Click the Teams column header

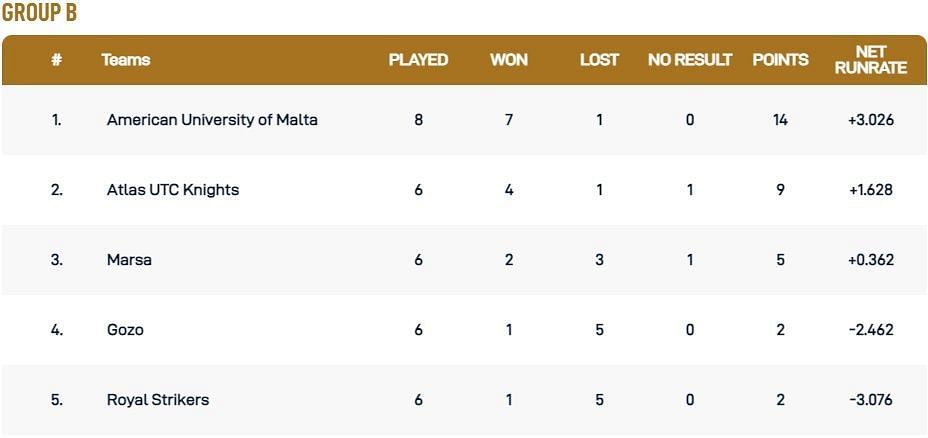[126, 60]
